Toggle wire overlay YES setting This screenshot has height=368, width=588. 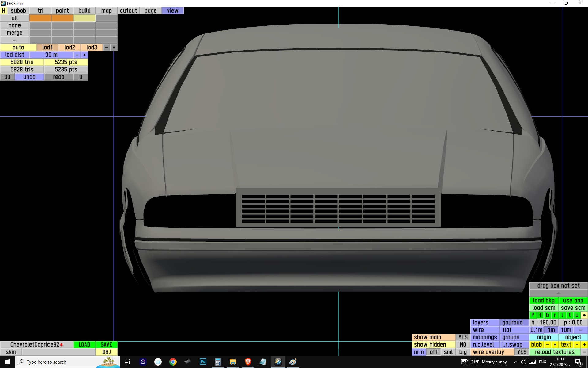click(522, 352)
